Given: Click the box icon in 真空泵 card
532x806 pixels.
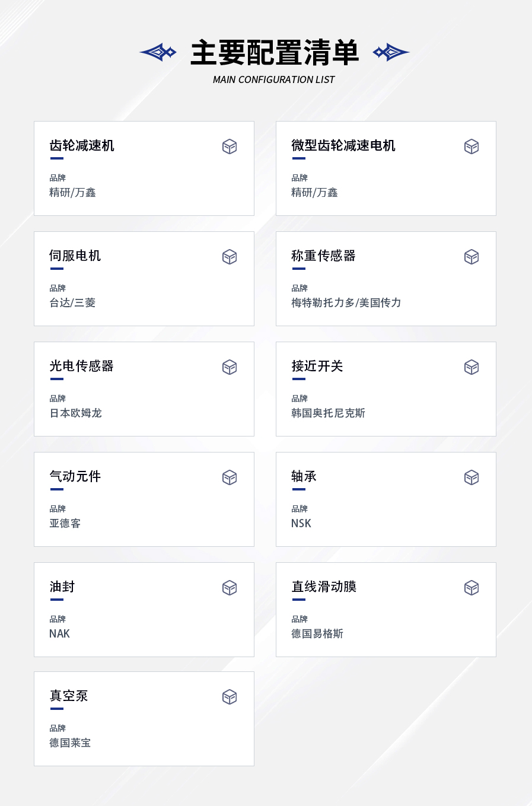Looking at the screenshot, I should coord(230,697).
